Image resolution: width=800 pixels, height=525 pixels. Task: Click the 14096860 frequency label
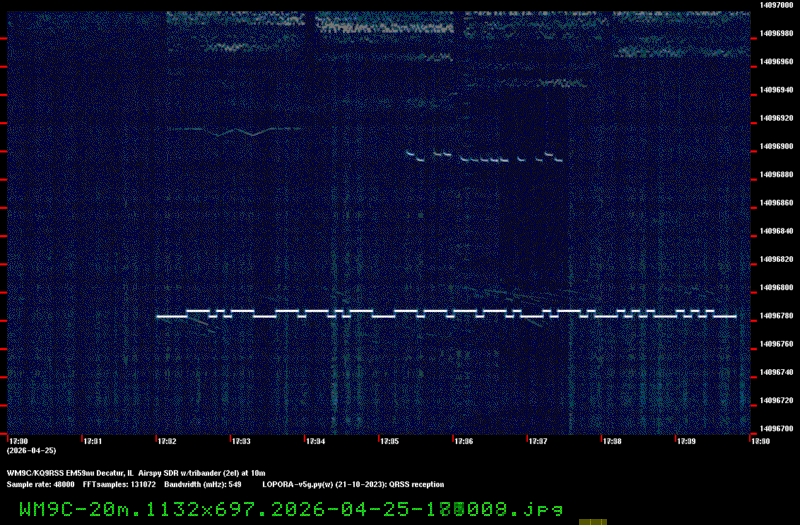pos(777,203)
